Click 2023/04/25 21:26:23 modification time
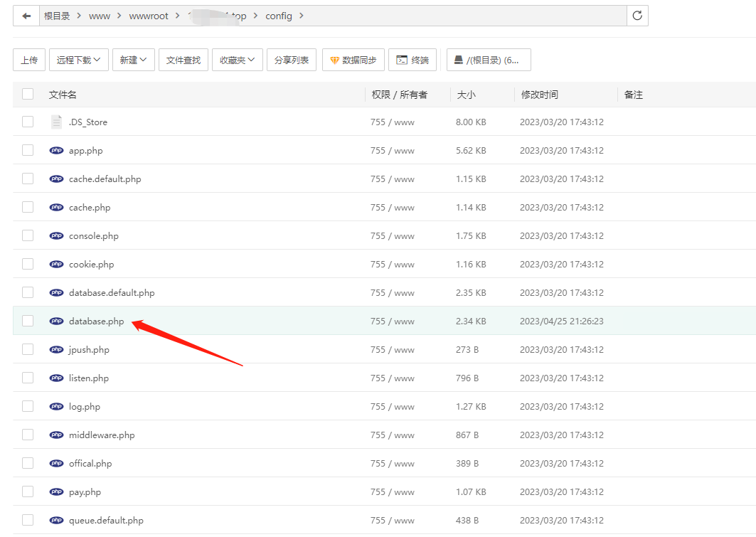The height and width of the screenshot is (537, 756). click(562, 321)
